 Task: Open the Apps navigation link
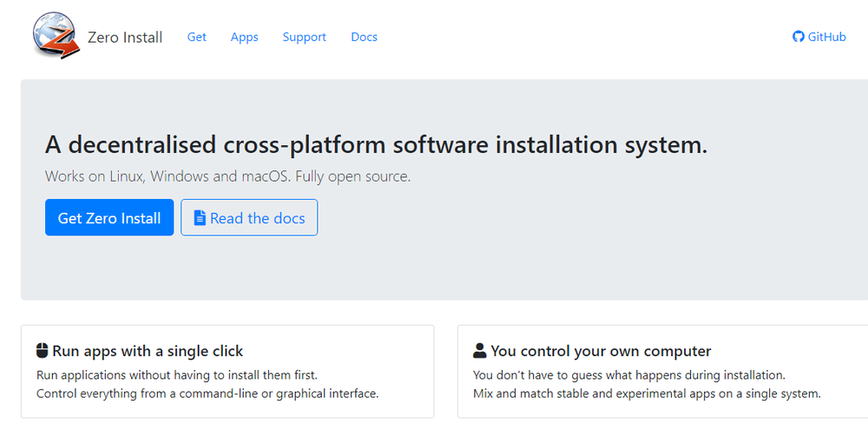pyautogui.click(x=245, y=37)
